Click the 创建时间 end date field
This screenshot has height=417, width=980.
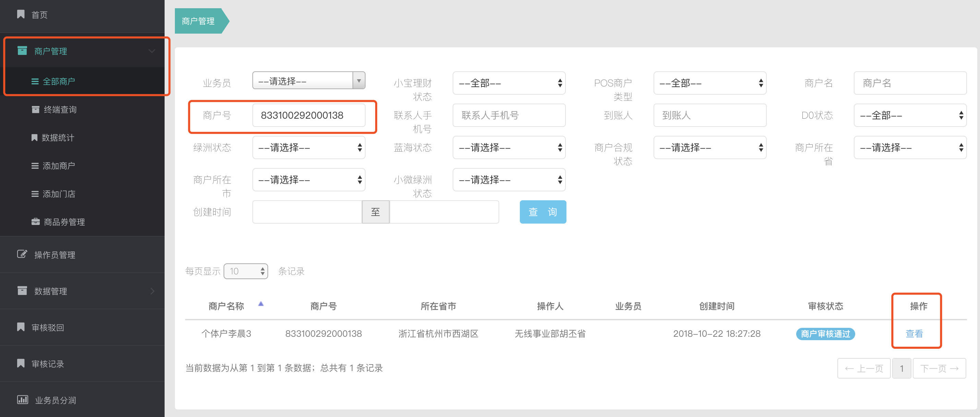(x=444, y=212)
